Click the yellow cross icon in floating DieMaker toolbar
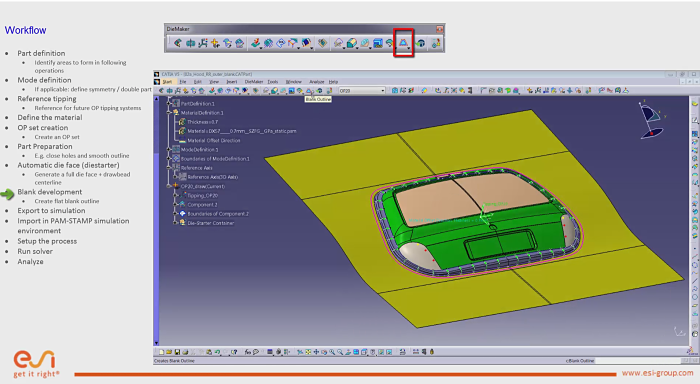 [x=216, y=43]
